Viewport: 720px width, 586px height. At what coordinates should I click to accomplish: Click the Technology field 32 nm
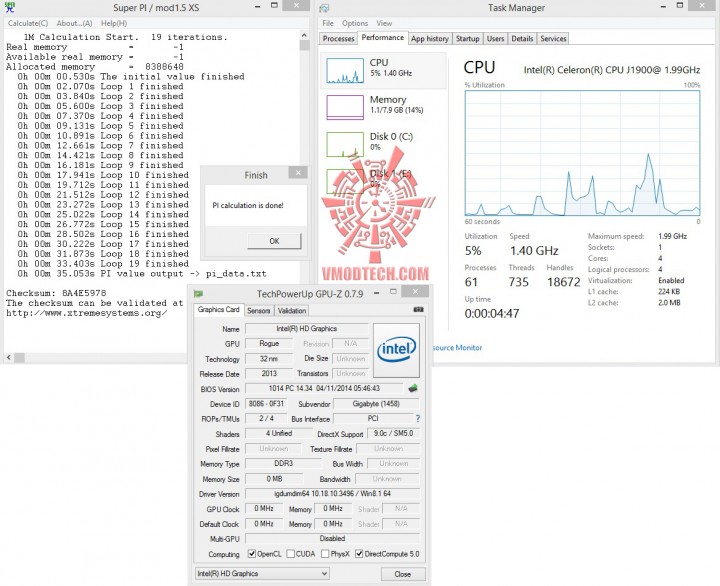pyautogui.click(x=269, y=359)
